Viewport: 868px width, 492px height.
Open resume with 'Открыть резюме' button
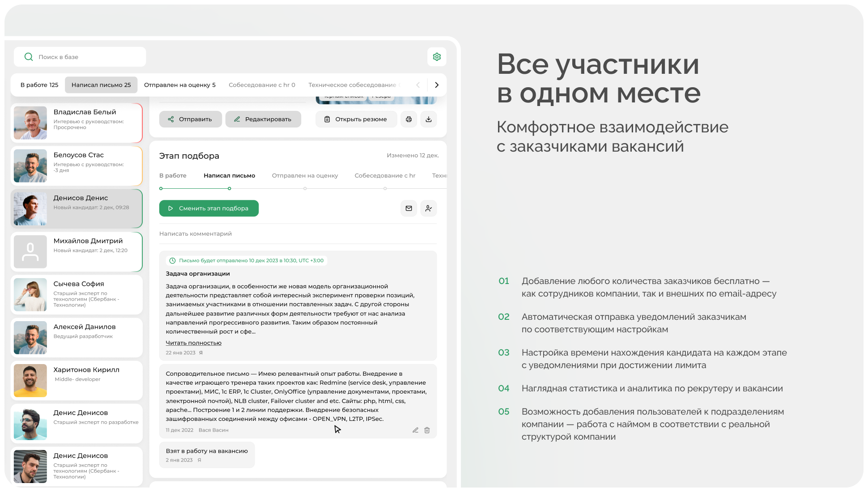pyautogui.click(x=356, y=119)
